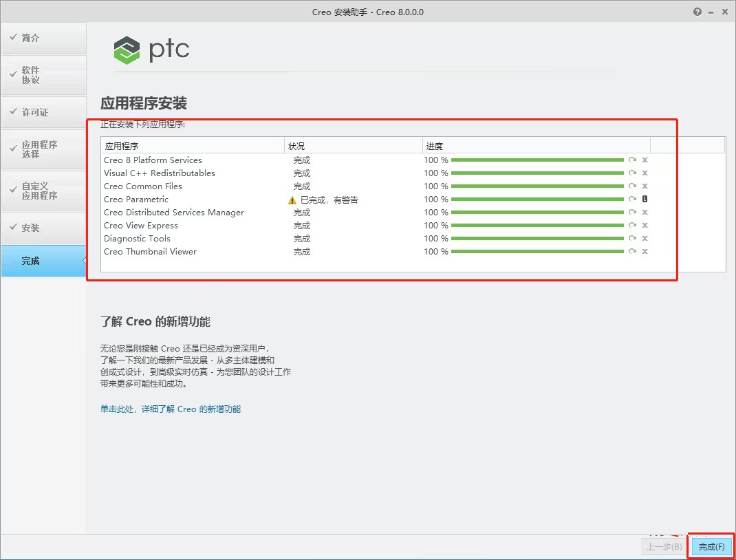Retry Creo Distributed Services Manager install
The width and height of the screenshot is (736, 560).
tap(632, 212)
